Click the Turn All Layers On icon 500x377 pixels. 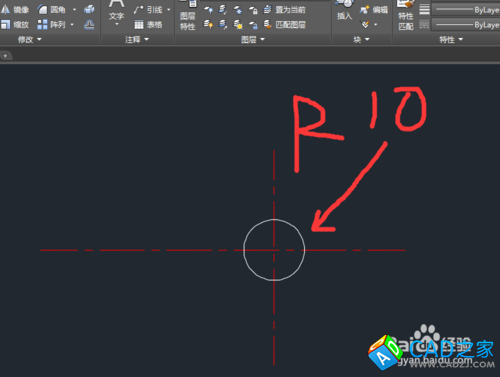[x=208, y=24]
